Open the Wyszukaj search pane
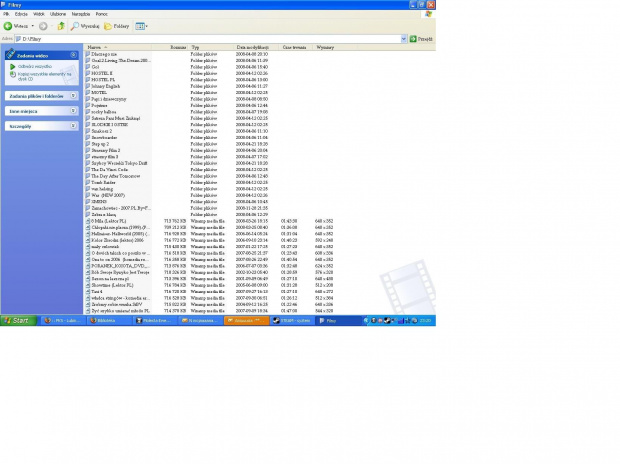This screenshot has height=464, width=620. [x=85, y=26]
